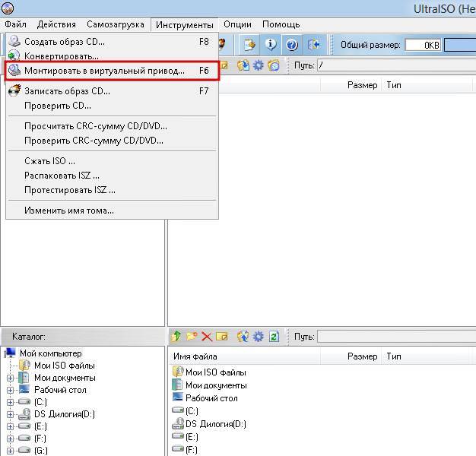
Task: Choose Просчитать CRC-сумму CD/DVD...
Action: (x=112, y=126)
